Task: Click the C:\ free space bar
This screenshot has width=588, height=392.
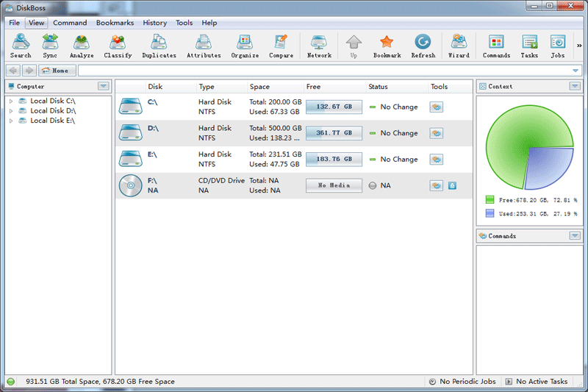Action: coord(334,107)
